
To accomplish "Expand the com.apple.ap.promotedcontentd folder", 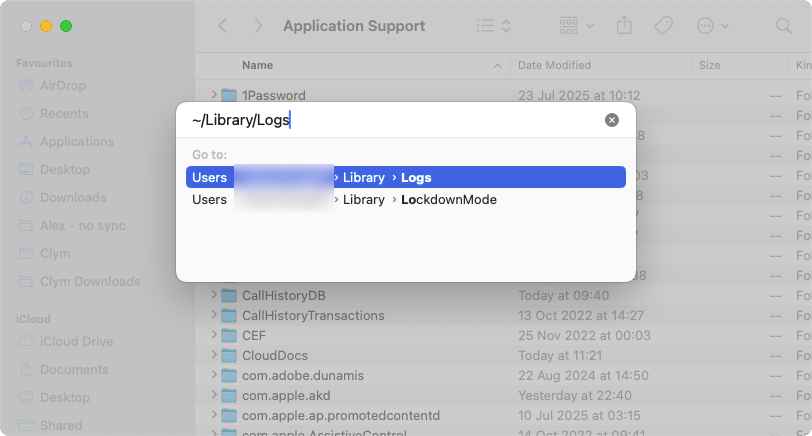I will coord(214,415).
